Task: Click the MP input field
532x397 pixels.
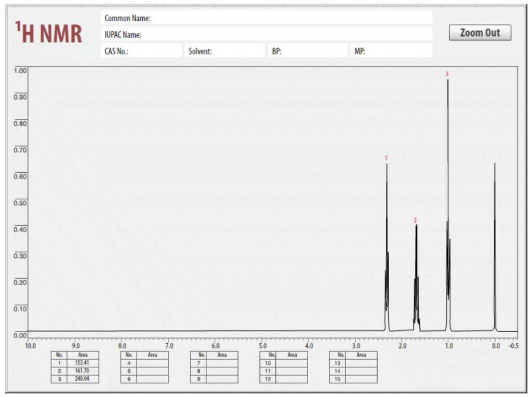Action: pyautogui.click(x=390, y=50)
